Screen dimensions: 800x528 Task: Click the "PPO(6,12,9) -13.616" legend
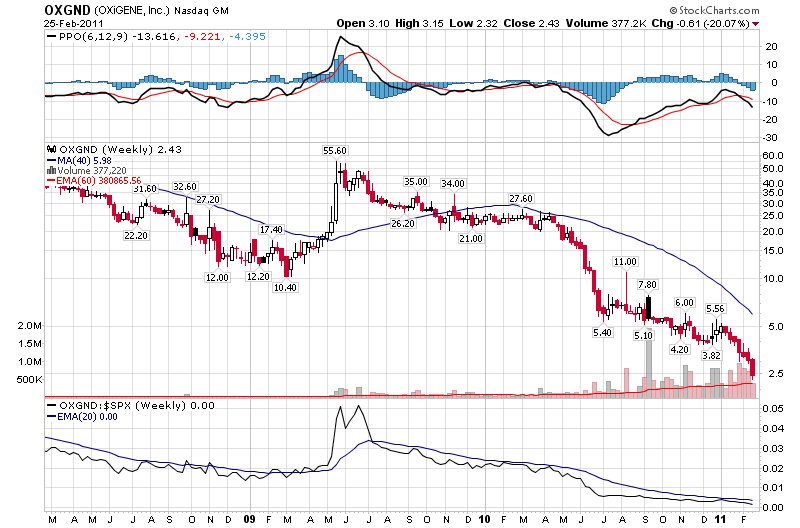click(x=117, y=37)
